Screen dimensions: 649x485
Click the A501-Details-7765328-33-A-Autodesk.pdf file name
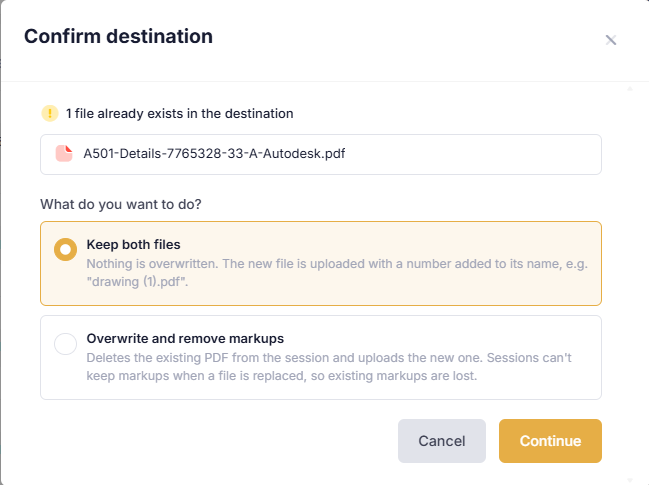tap(214, 154)
